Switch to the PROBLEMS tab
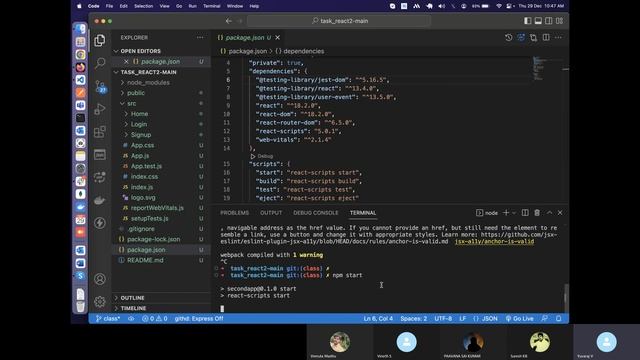 (234, 213)
